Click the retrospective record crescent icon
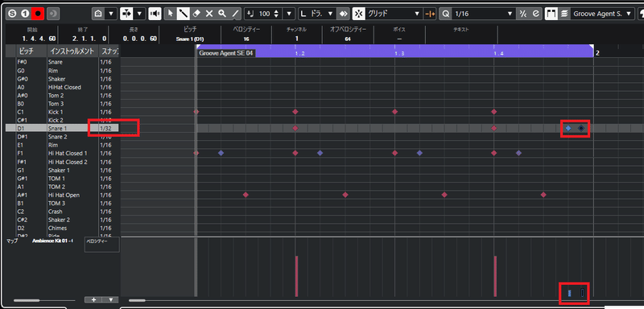The image size is (644, 309). point(53,14)
